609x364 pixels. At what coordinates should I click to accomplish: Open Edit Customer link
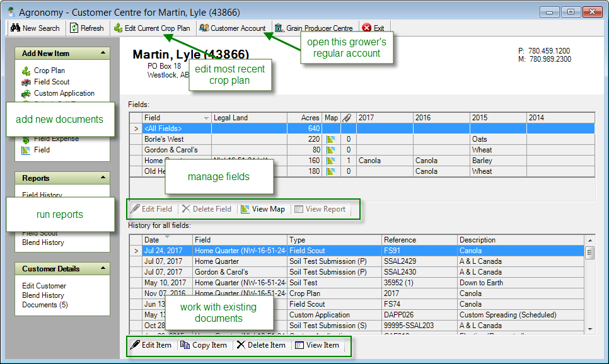(44, 286)
